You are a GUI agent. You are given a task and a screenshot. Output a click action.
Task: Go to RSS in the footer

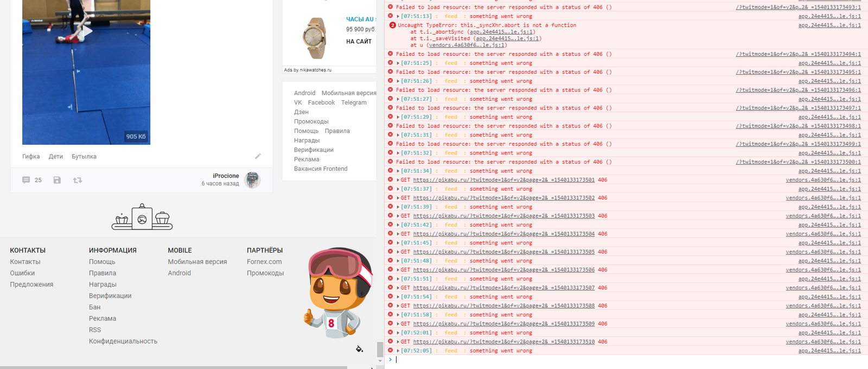[x=95, y=330]
